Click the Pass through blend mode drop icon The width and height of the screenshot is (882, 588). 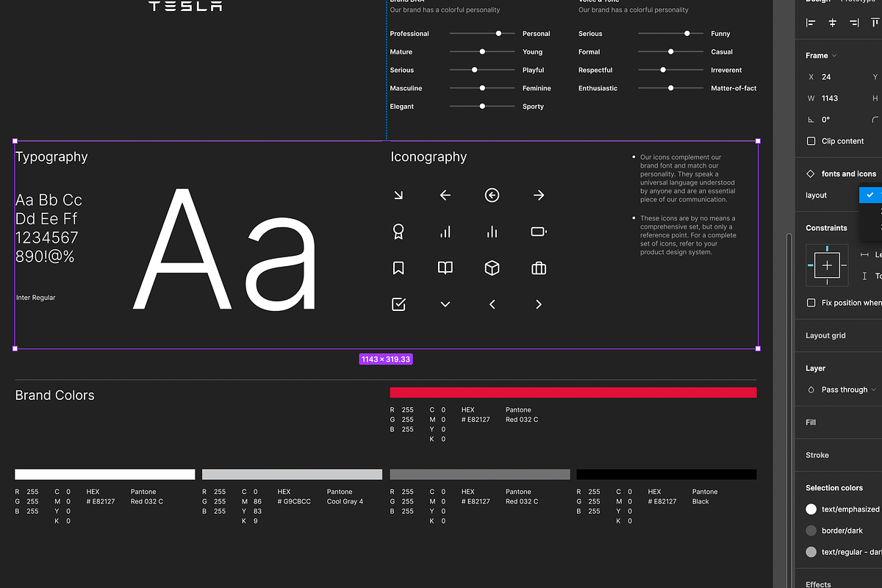click(x=811, y=390)
